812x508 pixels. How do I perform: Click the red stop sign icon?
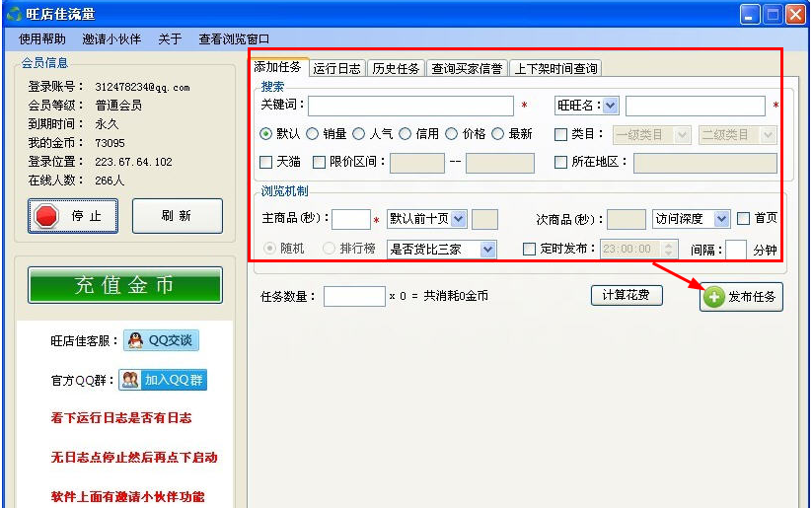click(46, 216)
